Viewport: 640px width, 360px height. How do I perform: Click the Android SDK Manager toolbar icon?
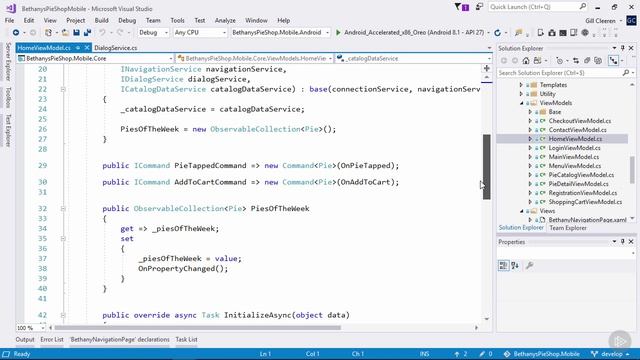[x=552, y=33]
